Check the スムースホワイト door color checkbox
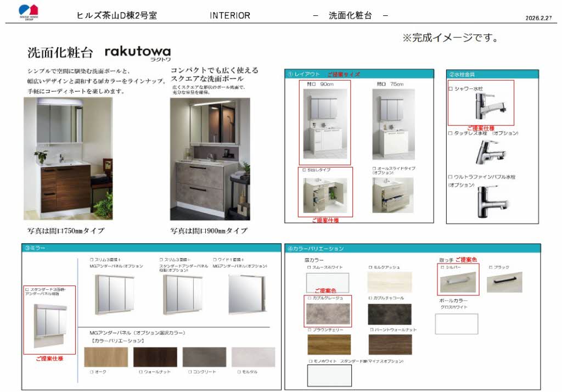This screenshot has height=392, width=562. pyautogui.click(x=309, y=267)
